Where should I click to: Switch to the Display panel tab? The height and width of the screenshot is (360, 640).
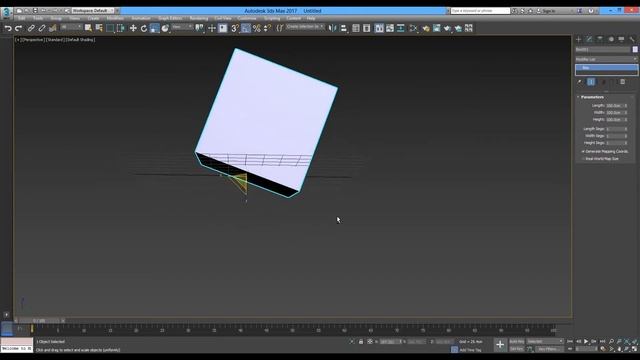click(621, 39)
